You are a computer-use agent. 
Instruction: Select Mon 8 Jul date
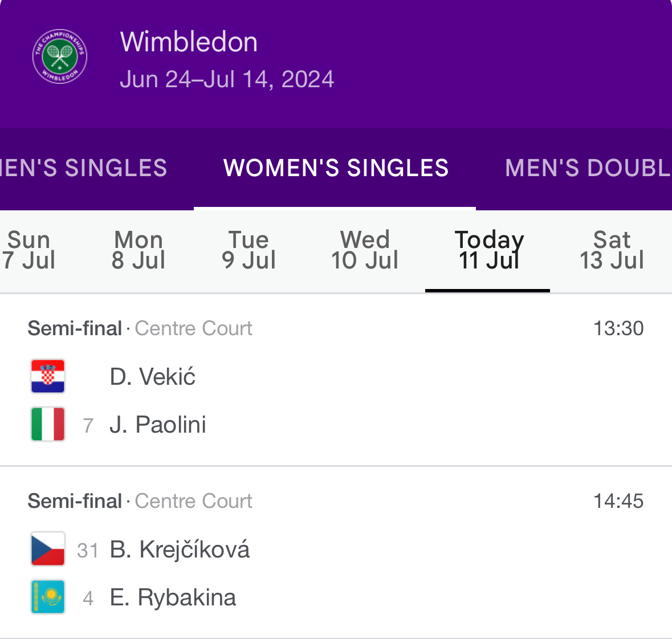coord(139,250)
